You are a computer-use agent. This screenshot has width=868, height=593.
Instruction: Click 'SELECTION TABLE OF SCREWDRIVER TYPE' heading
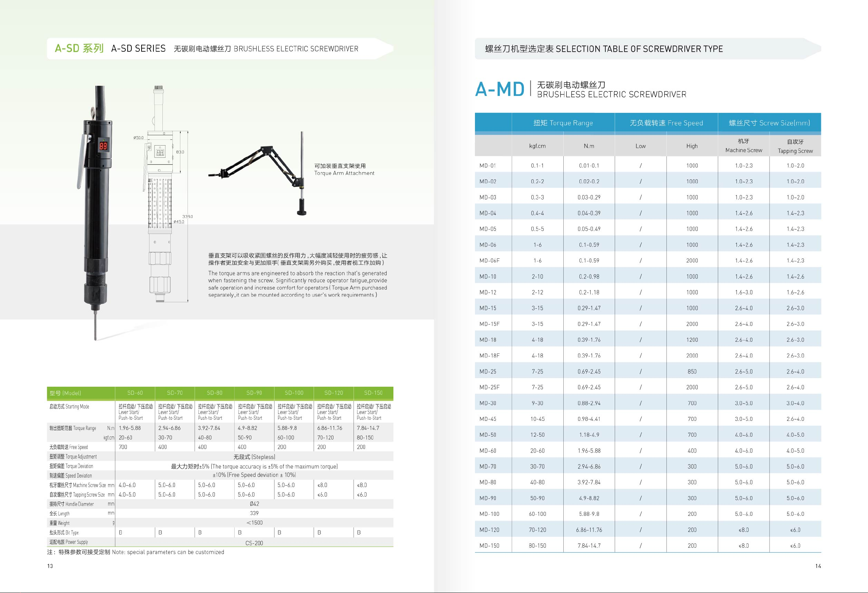point(639,49)
